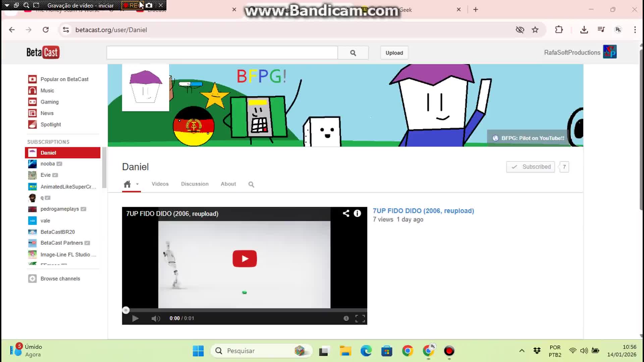
Task: Switch to the Videos tab
Action: coord(160,184)
